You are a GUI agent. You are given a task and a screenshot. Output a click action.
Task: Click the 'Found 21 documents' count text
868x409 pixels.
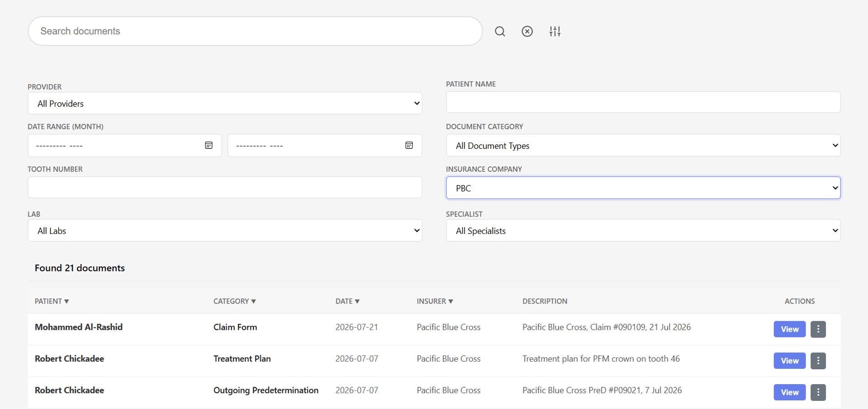click(80, 268)
